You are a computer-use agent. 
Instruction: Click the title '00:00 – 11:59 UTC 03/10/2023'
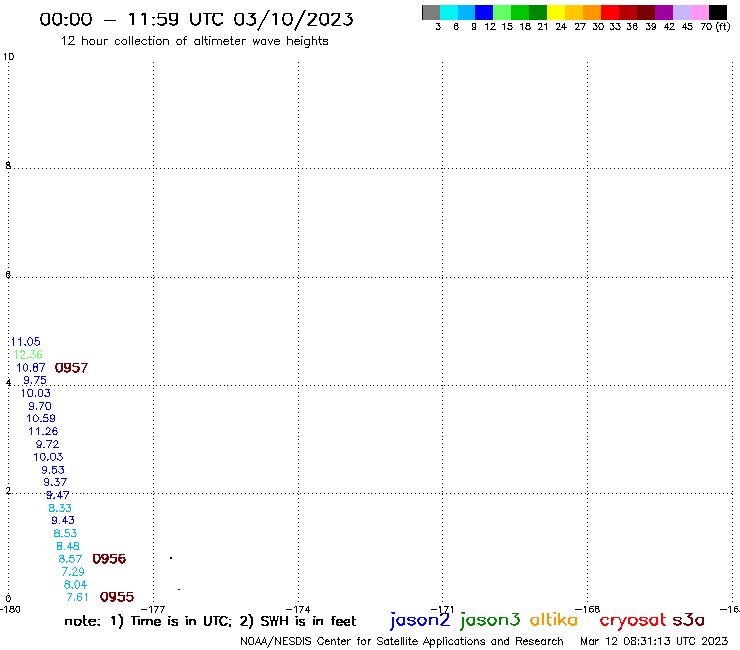(196, 19)
